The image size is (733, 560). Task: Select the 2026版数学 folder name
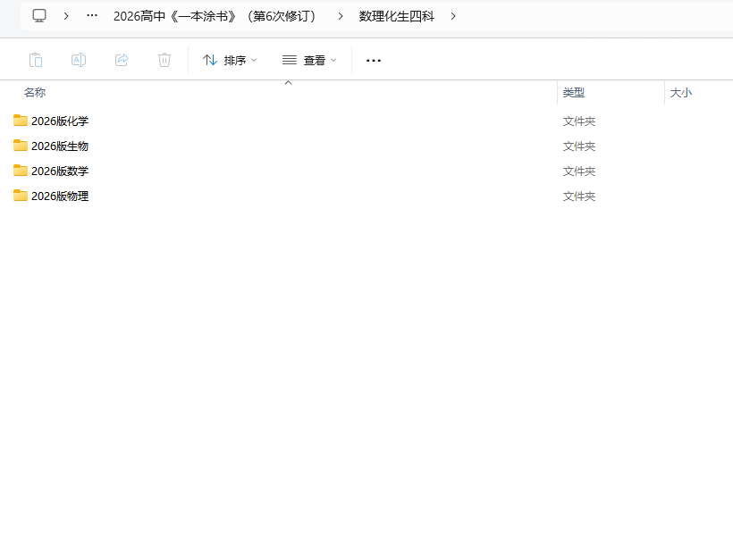60,171
